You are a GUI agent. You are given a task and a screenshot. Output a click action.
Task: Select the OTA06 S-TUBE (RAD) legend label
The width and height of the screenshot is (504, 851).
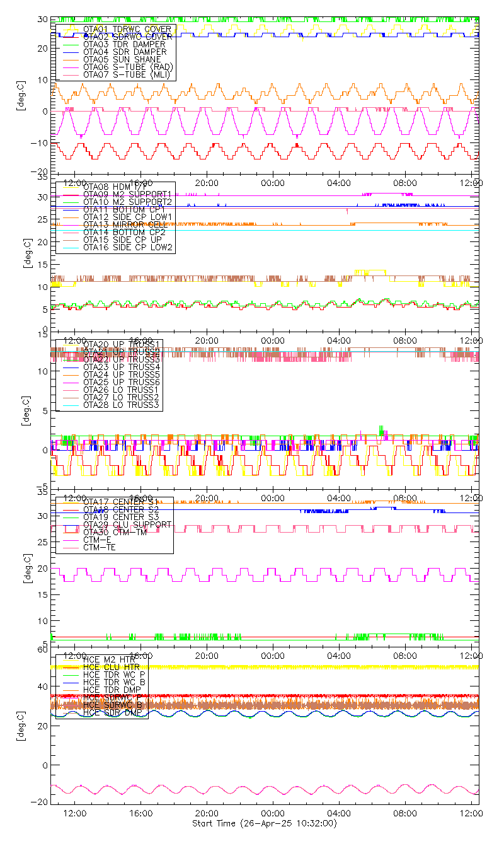click(128, 67)
